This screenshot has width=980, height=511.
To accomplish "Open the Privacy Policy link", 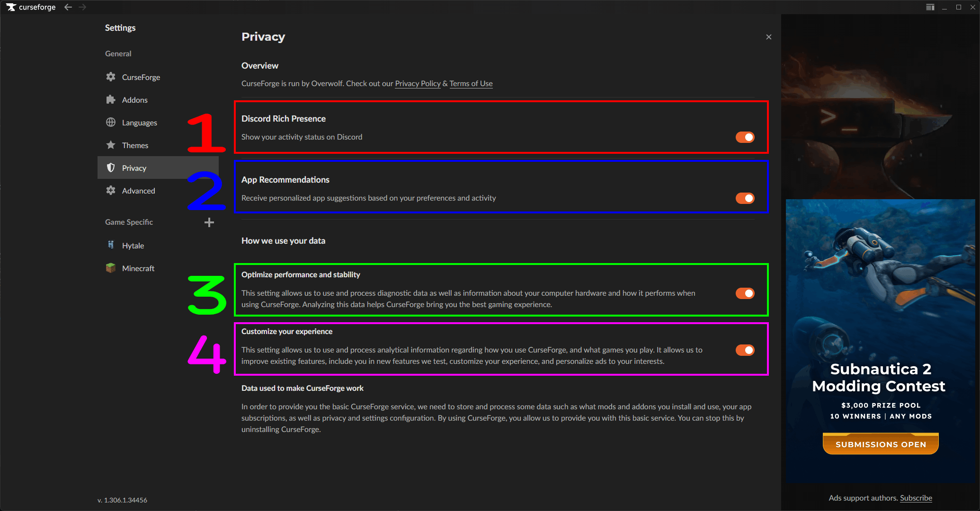I will (418, 83).
